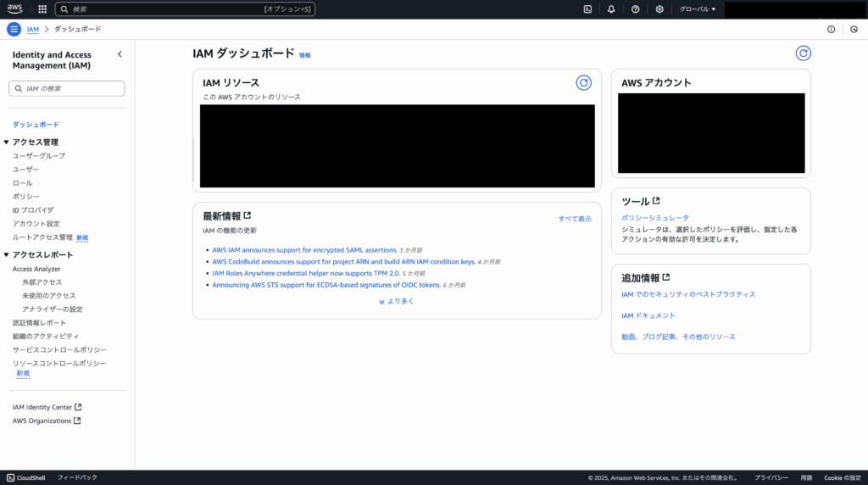This screenshot has width=868, height=485.
Task: Launch CloudShell from the top bar icon
Action: pos(587,8)
